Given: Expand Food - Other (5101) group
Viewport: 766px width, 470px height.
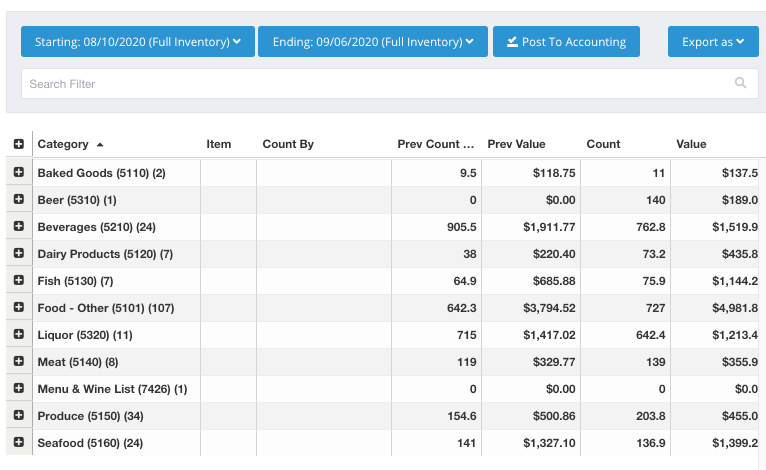Looking at the screenshot, I should tap(19, 308).
